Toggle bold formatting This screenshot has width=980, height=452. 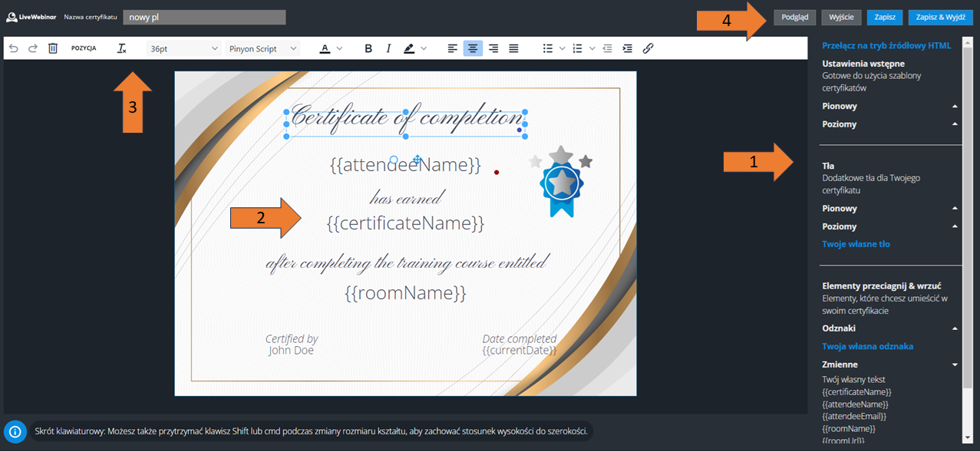[368, 48]
